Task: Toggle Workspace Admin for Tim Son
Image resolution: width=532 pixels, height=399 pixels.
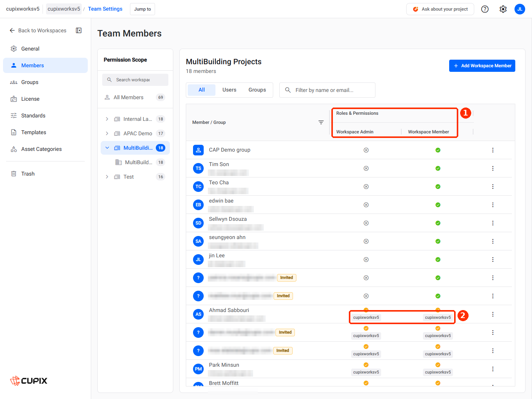Action: 366,168
